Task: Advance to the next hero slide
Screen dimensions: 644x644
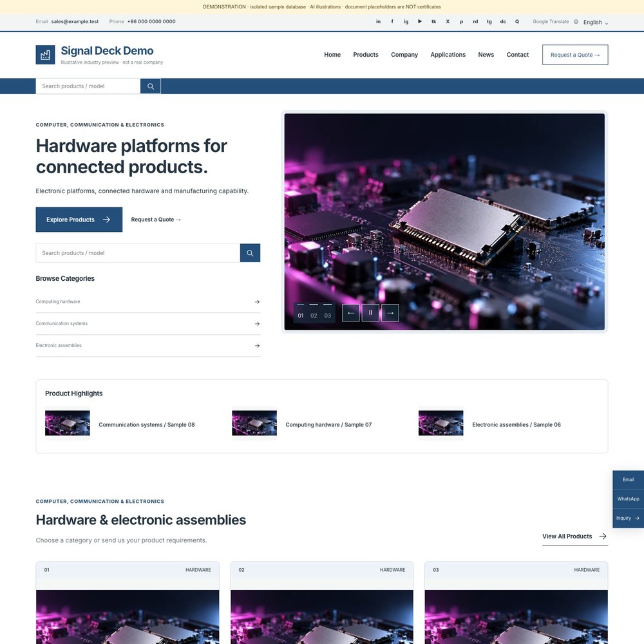Action: [x=390, y=313]
